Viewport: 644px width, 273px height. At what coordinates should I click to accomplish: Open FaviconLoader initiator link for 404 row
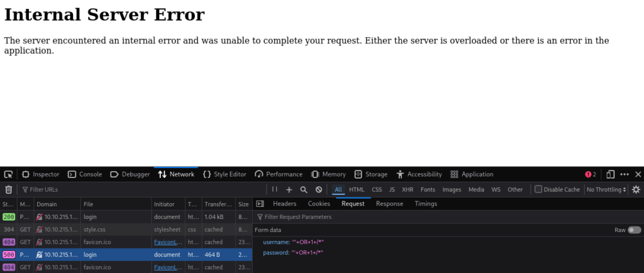click(167, 242)
